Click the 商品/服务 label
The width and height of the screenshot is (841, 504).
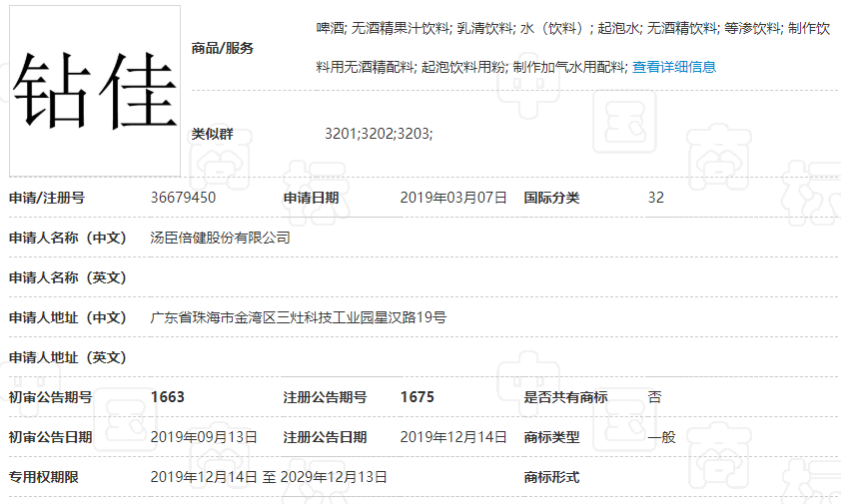pos(223,48)
